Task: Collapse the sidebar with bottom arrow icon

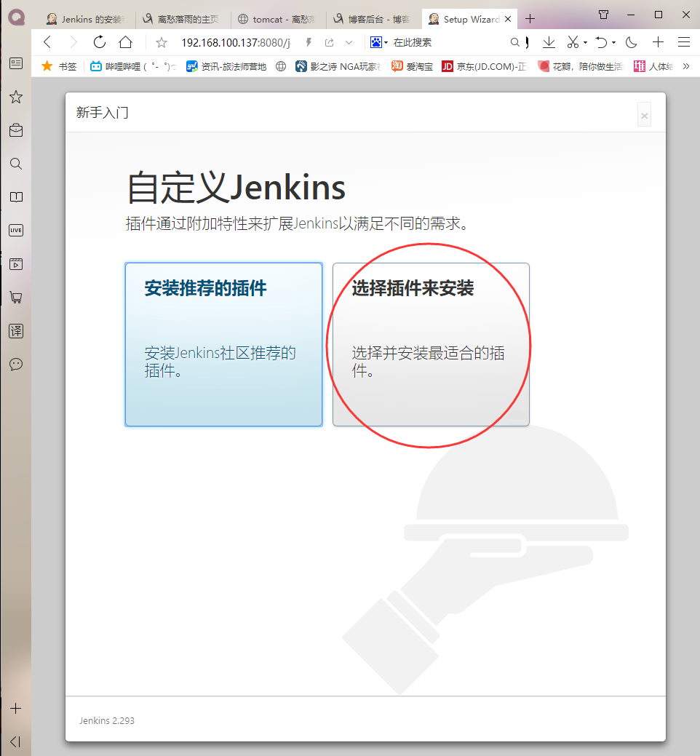Action: (x=16, y=741)
